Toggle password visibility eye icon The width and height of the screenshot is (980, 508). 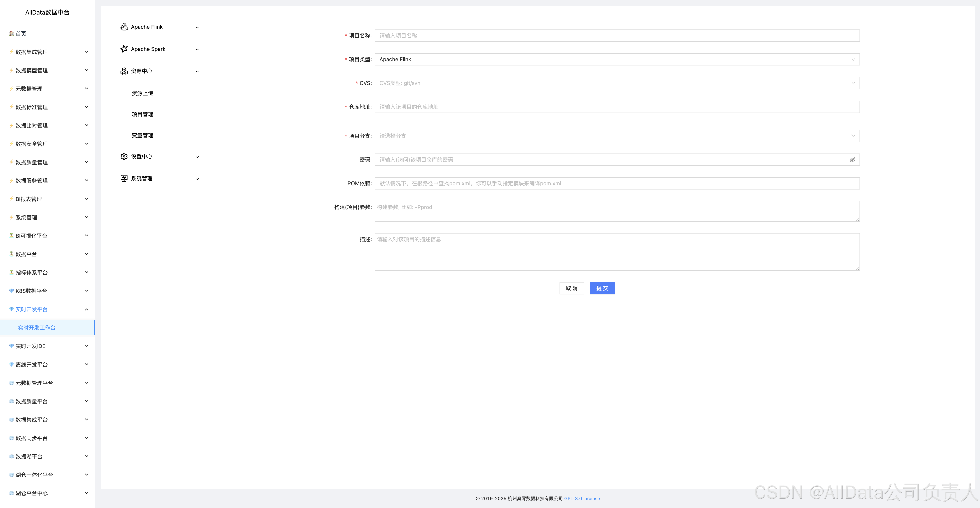[x=853, y=160]
